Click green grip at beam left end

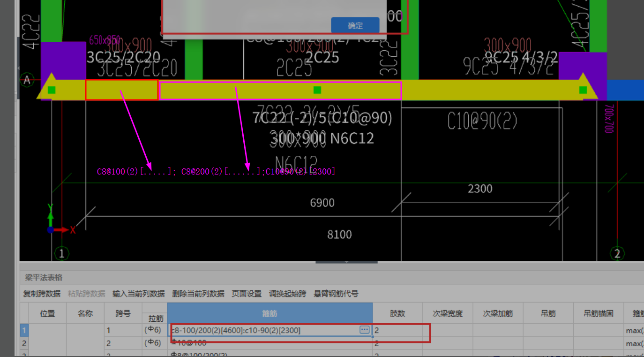click(x=52, y=90)
